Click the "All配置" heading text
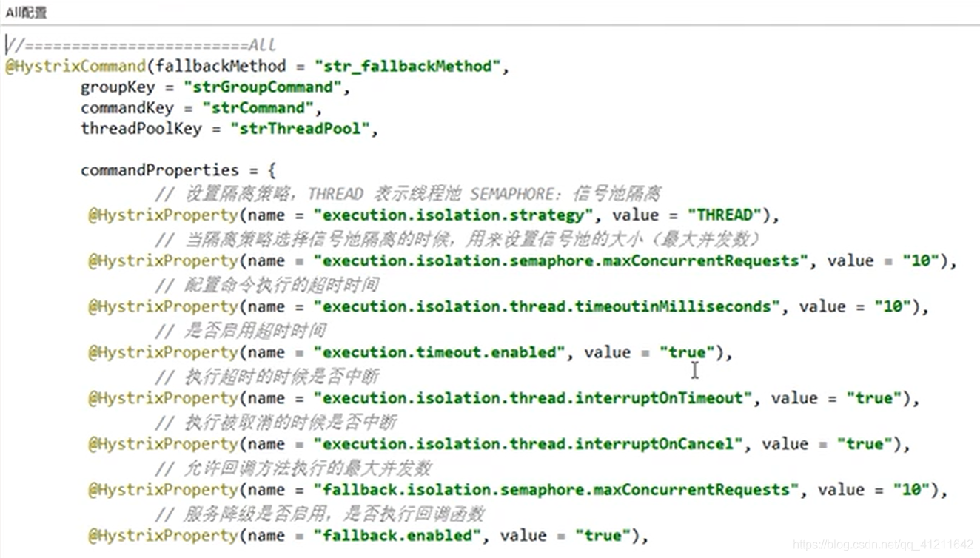The width and height of the screenshot is (980, 558). click(x=27, y=13)
